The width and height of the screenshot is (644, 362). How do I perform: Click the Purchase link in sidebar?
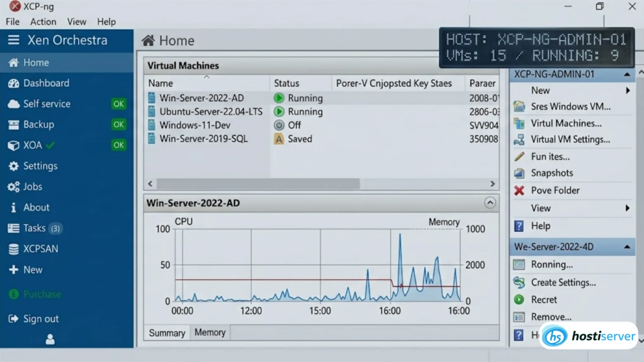42,294
